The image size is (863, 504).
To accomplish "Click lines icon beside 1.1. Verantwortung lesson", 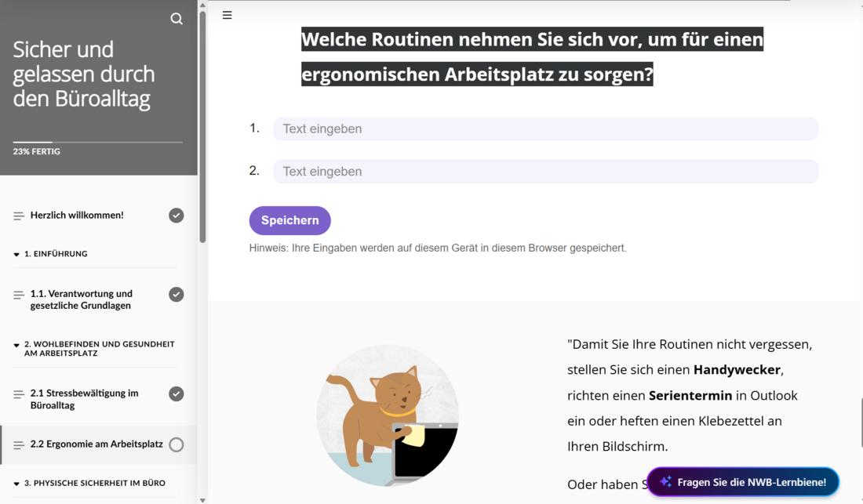I will tap(19, 296).
